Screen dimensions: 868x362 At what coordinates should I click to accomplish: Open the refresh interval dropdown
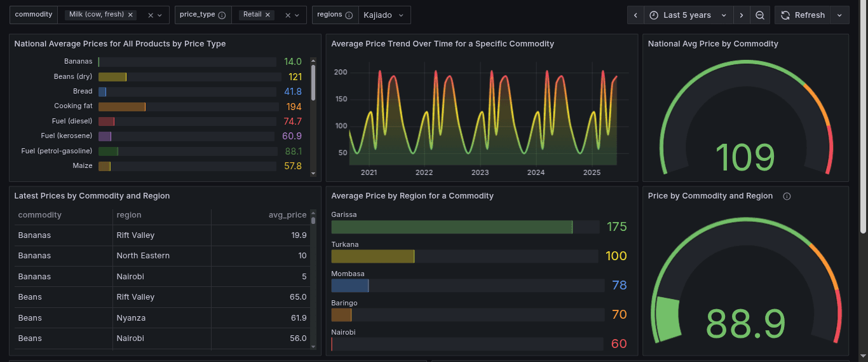coord(839,15)
